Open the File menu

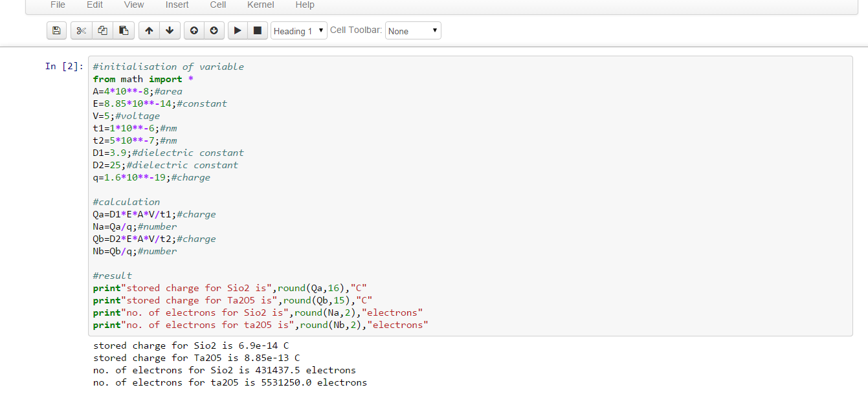pos(58,5)
